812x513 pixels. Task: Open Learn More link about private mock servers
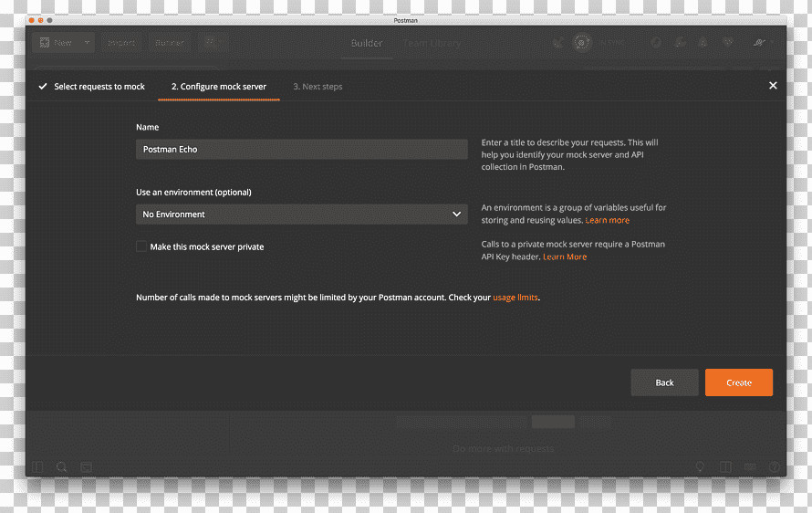click(x=565, y=257)
